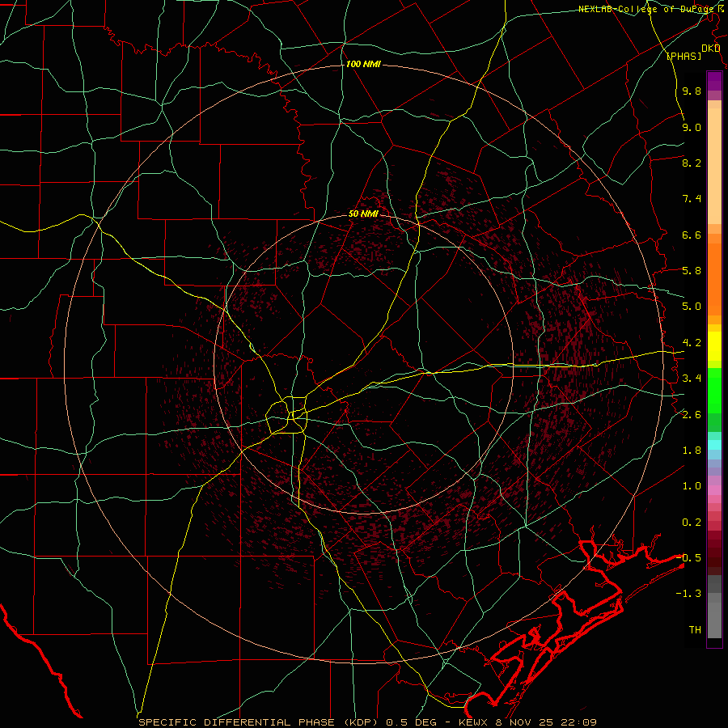This screenshot has height=728, width=728.
Task: Select the 0.2 scale value
Action: [x=692, y=523]
